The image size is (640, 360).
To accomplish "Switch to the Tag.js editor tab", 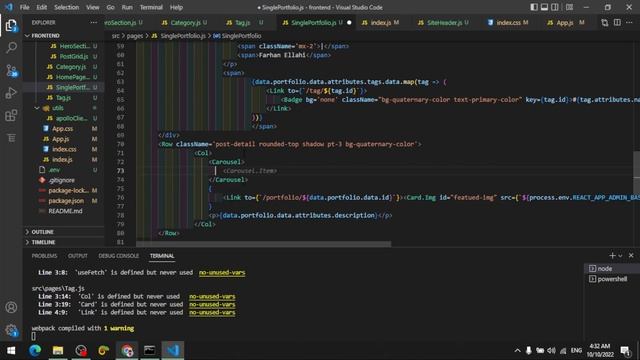I will coord(242,23).
